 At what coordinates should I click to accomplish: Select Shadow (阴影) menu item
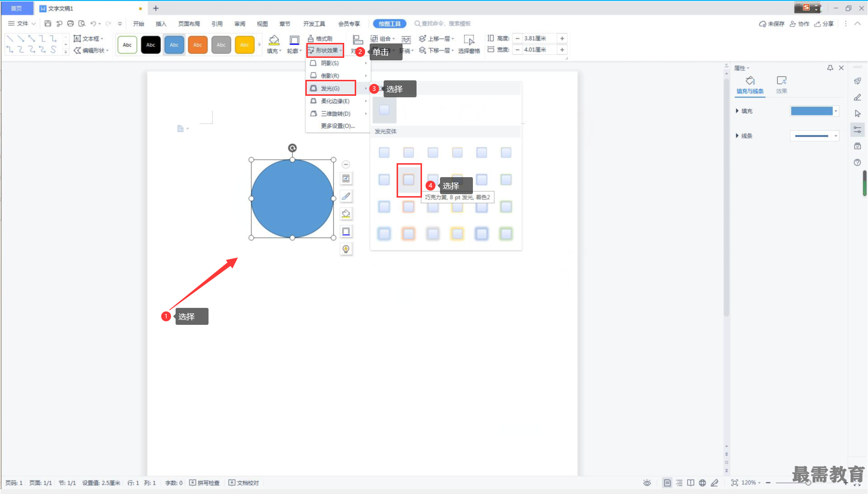338,63
